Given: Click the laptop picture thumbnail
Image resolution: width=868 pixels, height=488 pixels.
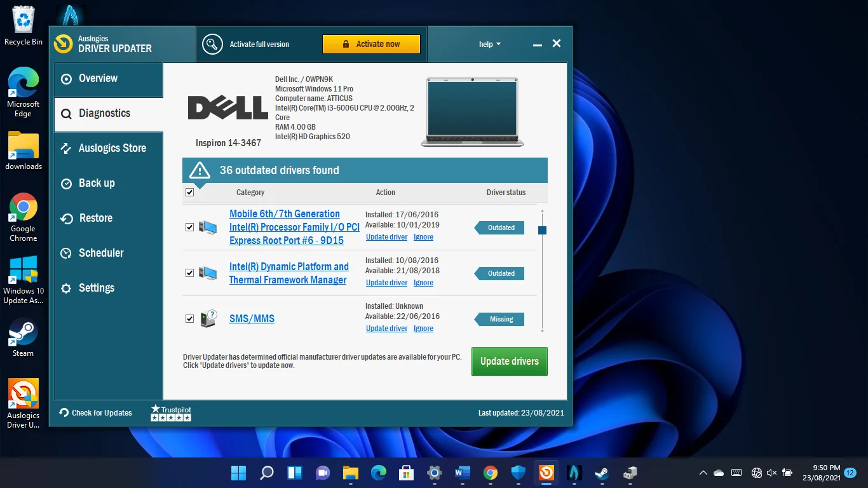Looking at the screenshot, I should coord(472,112).
